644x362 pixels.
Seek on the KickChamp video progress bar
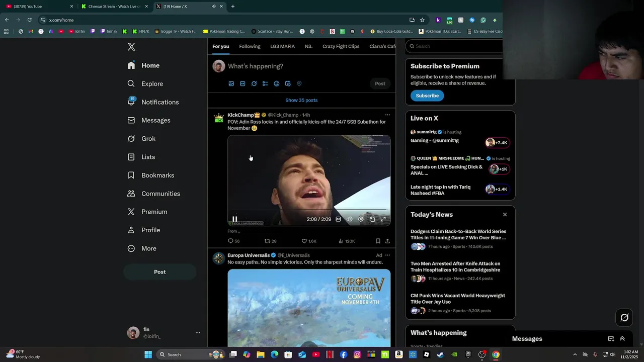pyautogui.click(x=309, y=210)
